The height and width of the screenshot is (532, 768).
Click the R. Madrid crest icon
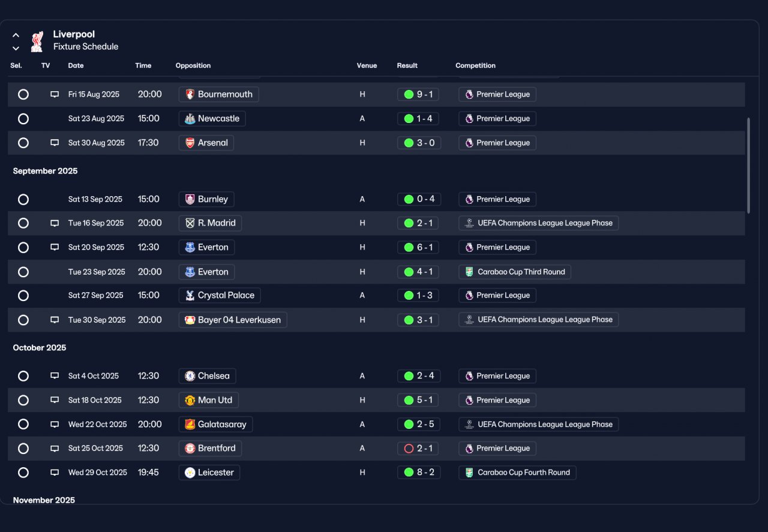point(190,223)
